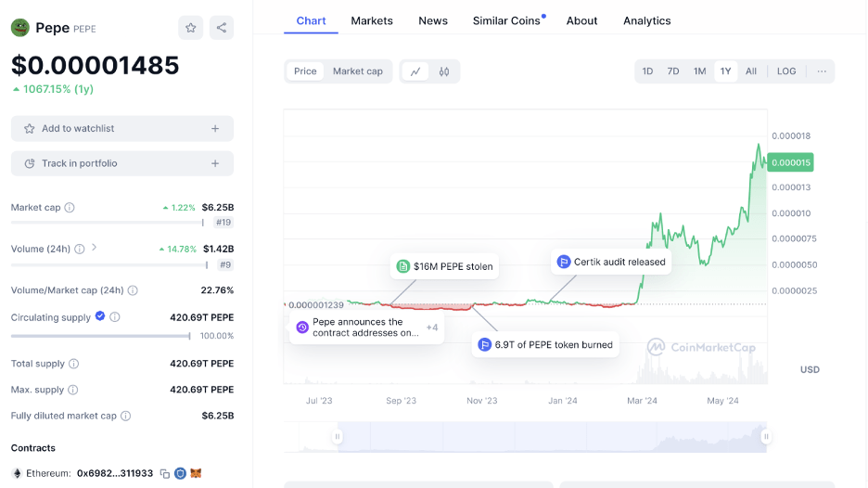Click the 0.000015 current price label
This screenshot has height=488, width=868.
point(790,162)
